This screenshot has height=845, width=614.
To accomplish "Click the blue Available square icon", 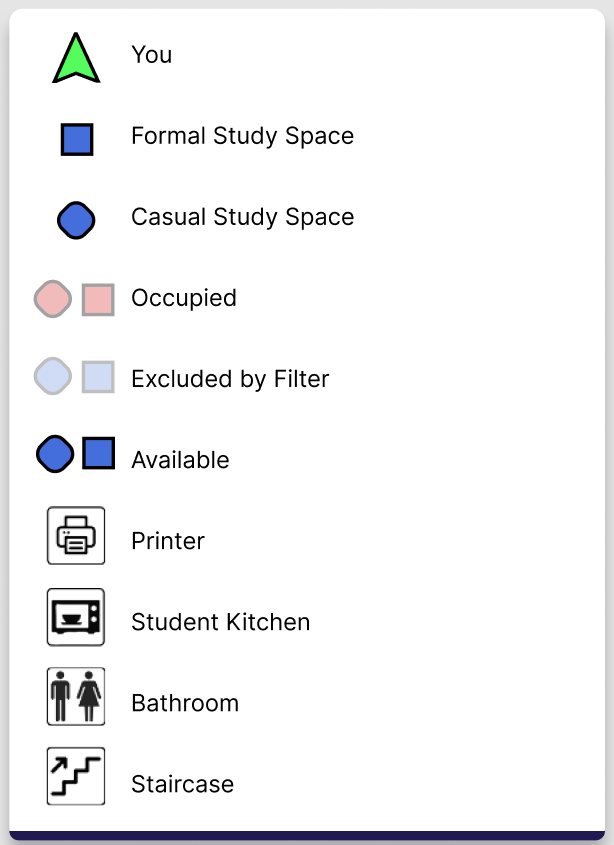I will [x=98, y=453].
